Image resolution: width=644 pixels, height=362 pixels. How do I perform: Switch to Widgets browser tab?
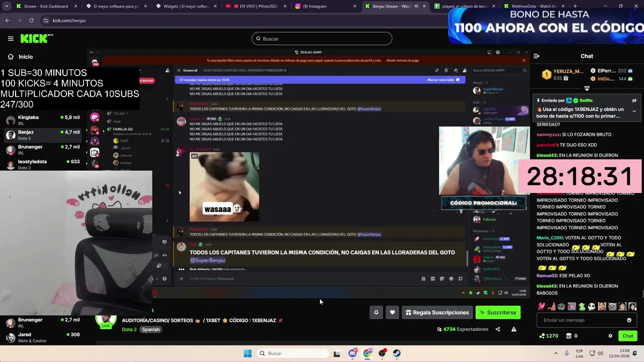click(185, 6)
